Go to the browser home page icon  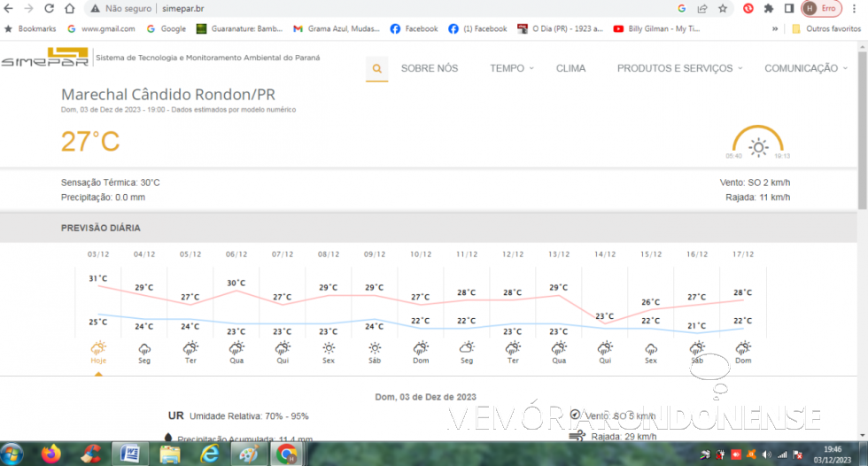70,8
